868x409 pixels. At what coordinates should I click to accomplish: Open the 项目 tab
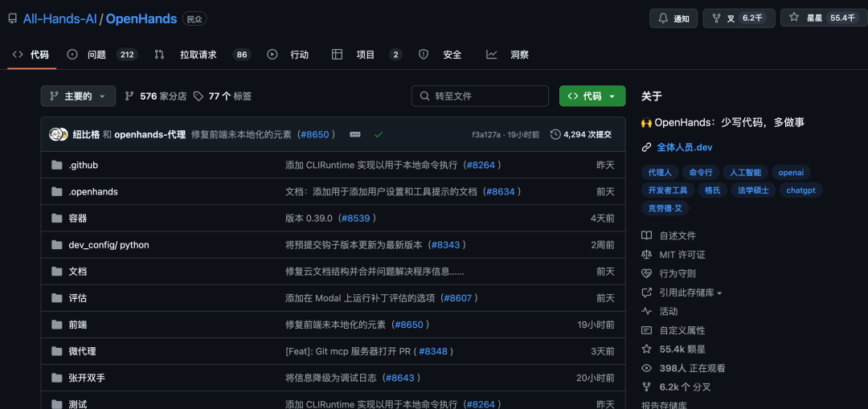(366, 54)
